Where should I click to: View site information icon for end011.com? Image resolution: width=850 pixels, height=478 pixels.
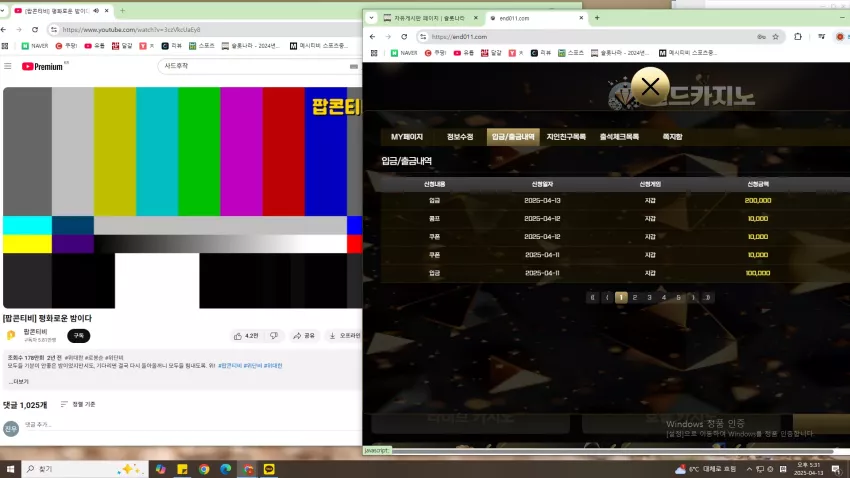[423, 37]
